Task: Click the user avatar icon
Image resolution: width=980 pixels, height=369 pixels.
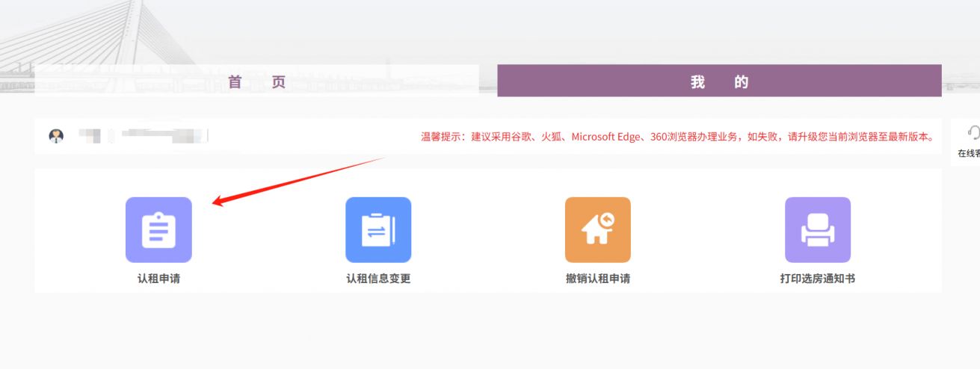Action: pyautogui.click(x=56, y=136)
